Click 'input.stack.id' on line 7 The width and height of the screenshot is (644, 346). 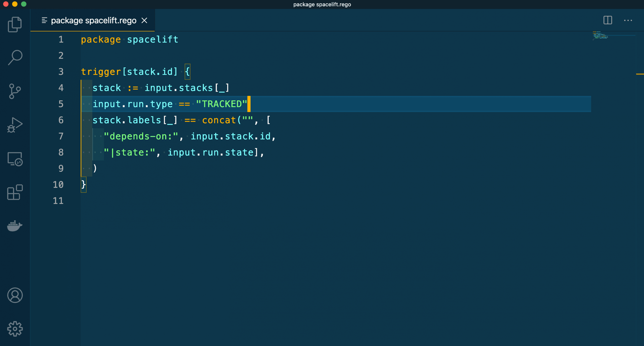pos(230,136)
